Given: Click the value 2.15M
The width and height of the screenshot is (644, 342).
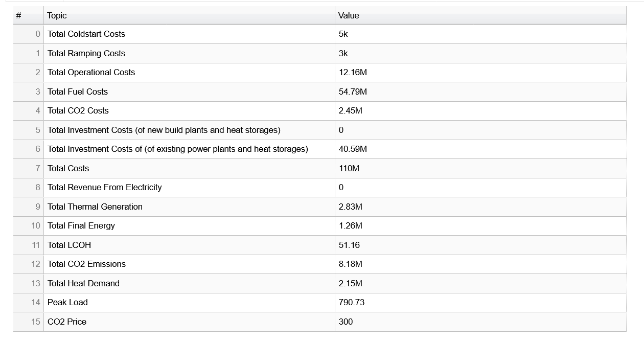Looking at the screenshot, I should pyautogui.click(x=351, y=283).
